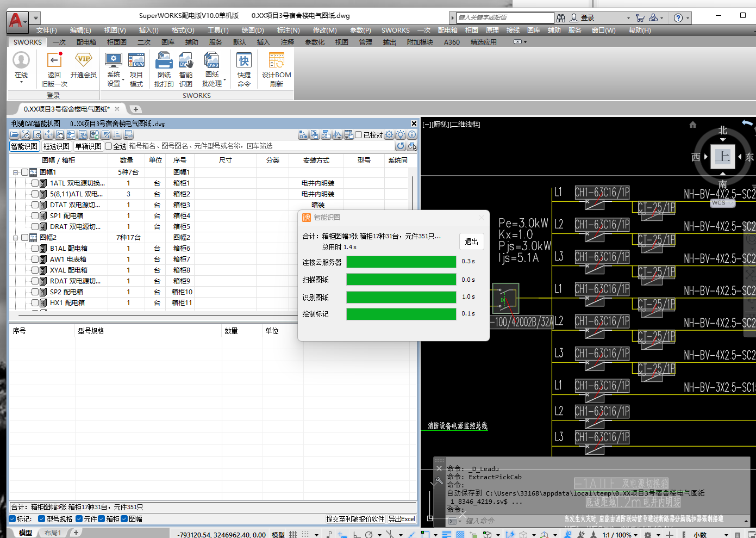Click 导出Excel button

tap(402, 519)
